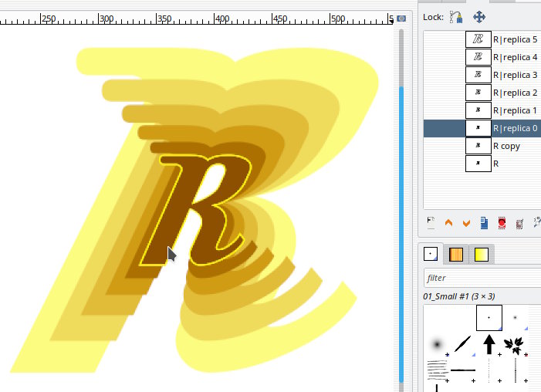Open the yellow Gradients tab
Screen dimensions: 541x392
481,254
